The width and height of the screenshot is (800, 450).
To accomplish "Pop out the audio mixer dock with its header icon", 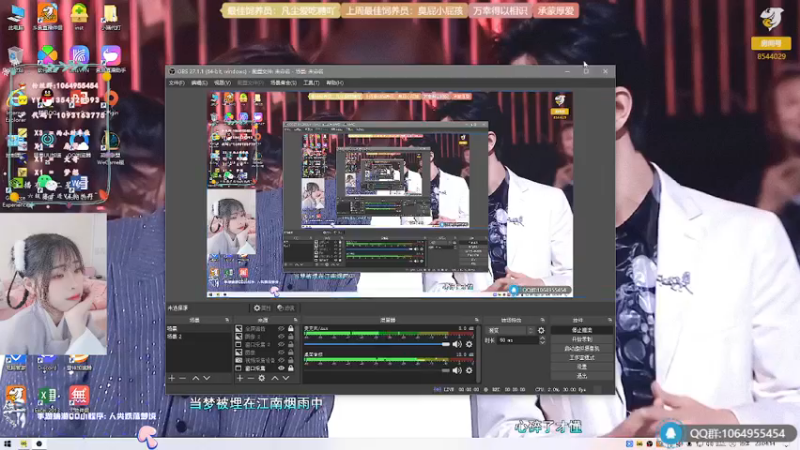I will 477,320.
